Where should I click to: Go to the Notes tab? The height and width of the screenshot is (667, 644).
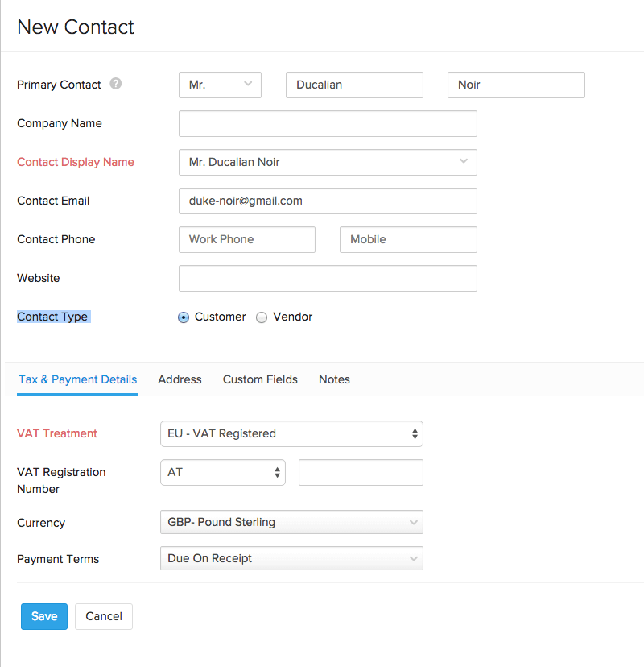[x=334, y=379]
